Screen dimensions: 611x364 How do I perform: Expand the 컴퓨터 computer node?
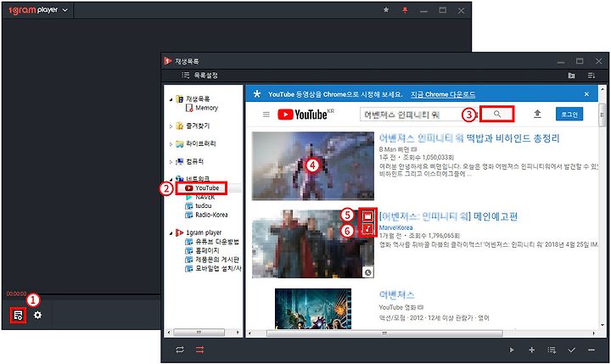pyautogui.click(x=171, y=162)
